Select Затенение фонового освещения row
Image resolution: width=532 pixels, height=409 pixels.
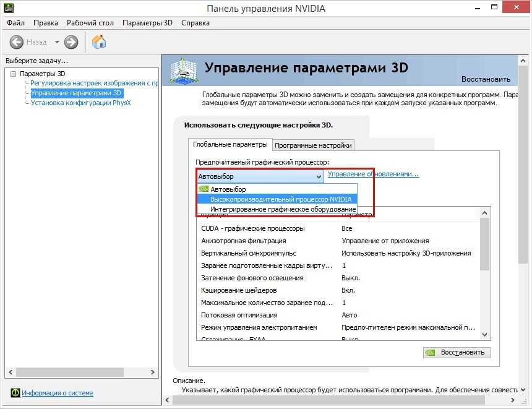338,278
